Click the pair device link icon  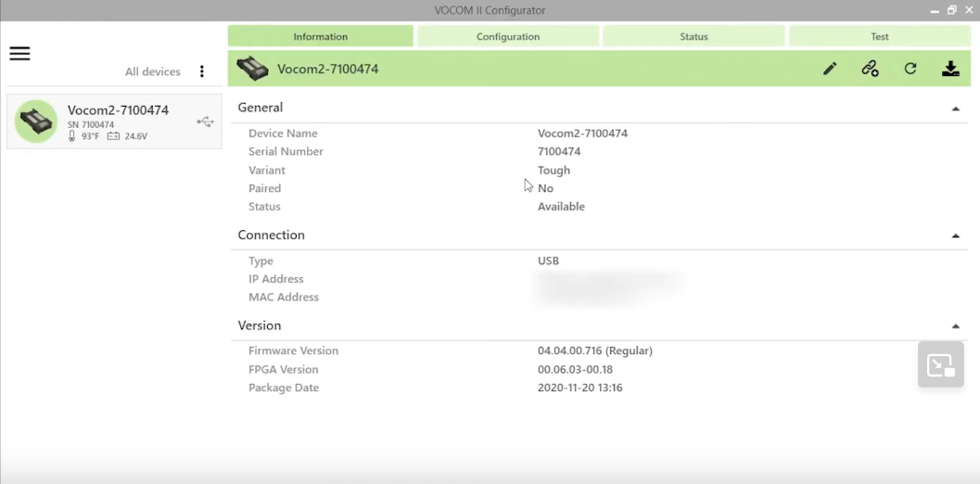[870, 69]
